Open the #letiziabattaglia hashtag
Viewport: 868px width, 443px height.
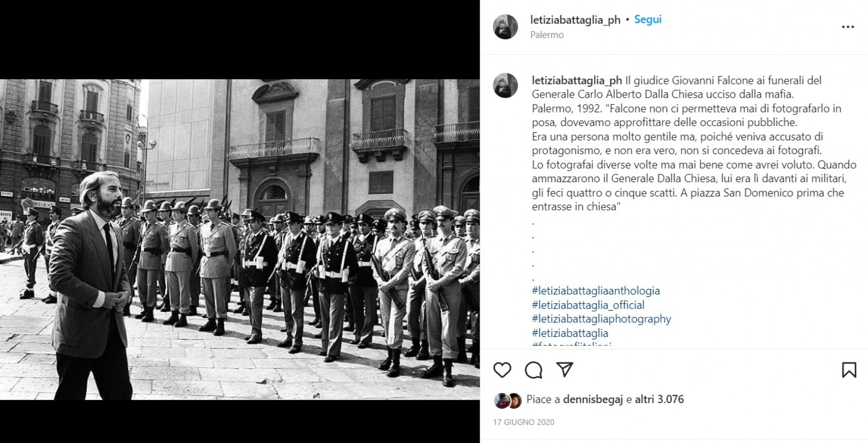pyautogui.click(x=570, y=333)
